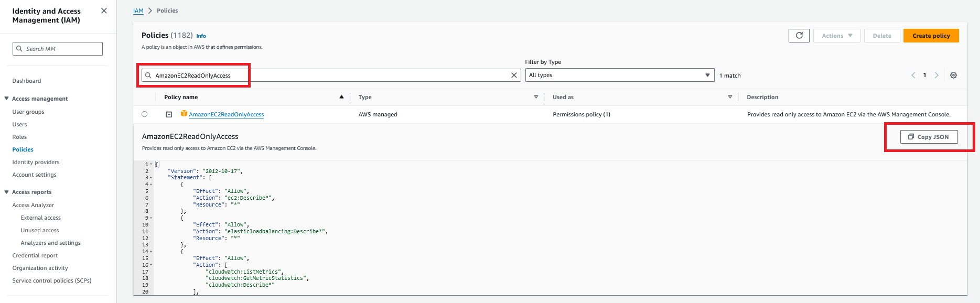Open External access findings
Image resolution: width=980 pixels, height=303 pixels.
pyautogui.click(x=40, y=218)
